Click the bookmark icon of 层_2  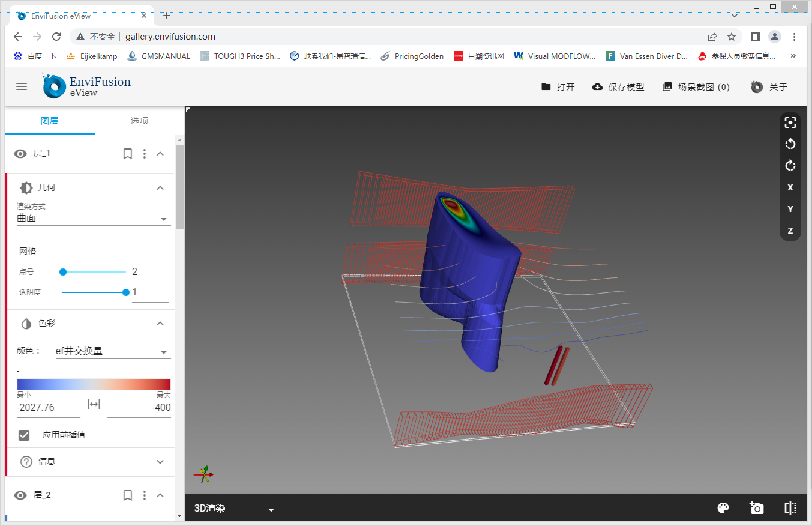click(x=128, y=495)
